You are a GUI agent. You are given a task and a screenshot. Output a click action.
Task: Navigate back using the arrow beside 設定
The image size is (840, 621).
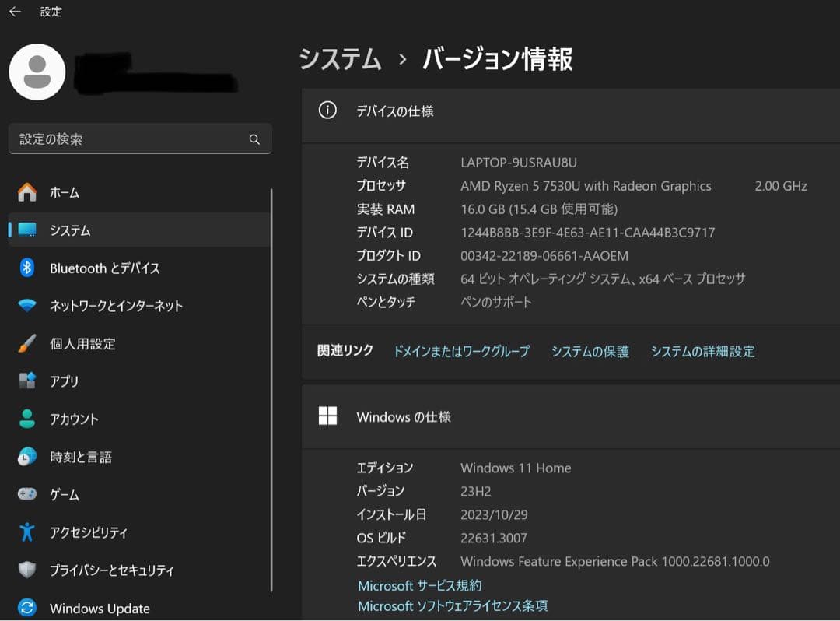[x=12, y=12]
